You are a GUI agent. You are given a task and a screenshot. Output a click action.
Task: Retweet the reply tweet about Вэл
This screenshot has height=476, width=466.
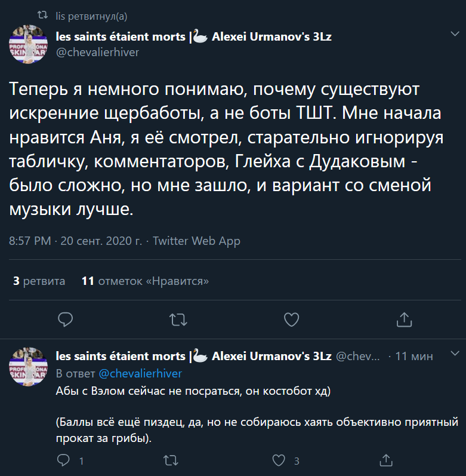click(x=171, y=460)
